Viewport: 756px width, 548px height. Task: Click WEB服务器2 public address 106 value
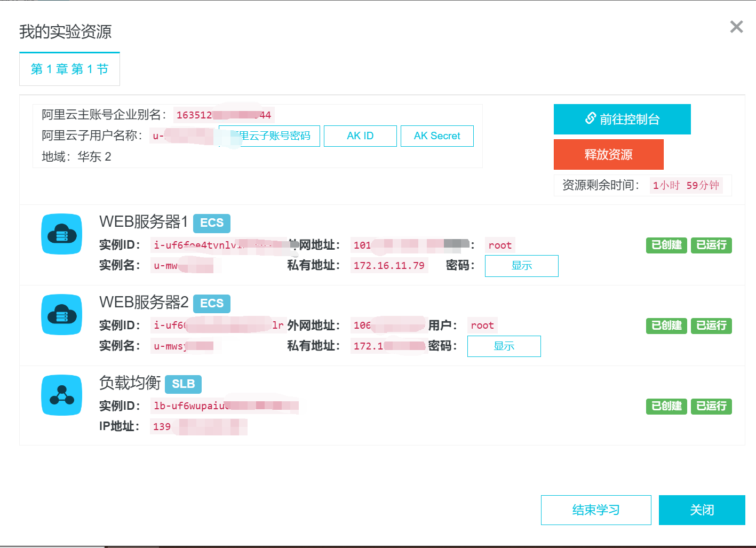pyautogui.click(x=388, y=325)
